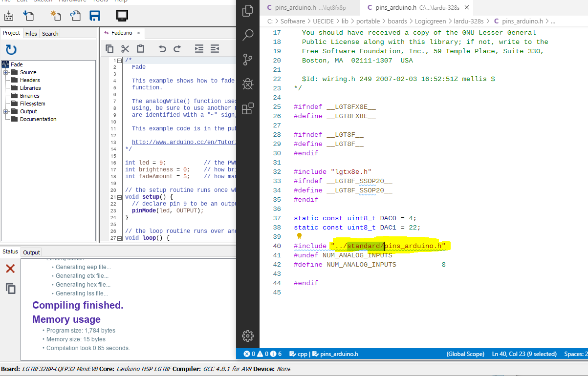Save the current sketch
The height and width of the screenshot is (376, 588).
click(x=94, y=16)
